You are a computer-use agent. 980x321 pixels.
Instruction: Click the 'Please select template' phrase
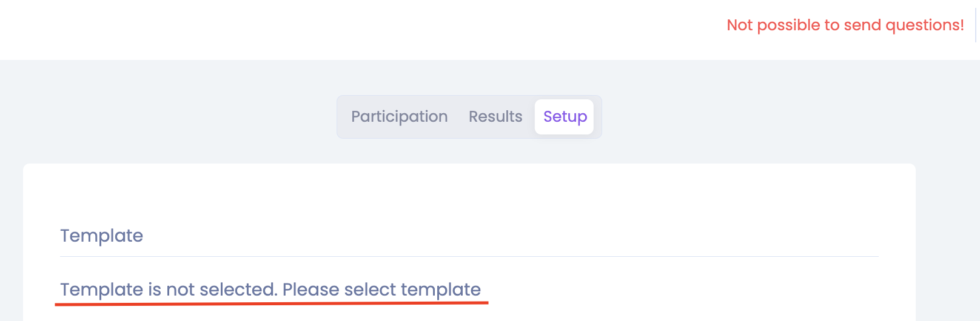[381, 290]
